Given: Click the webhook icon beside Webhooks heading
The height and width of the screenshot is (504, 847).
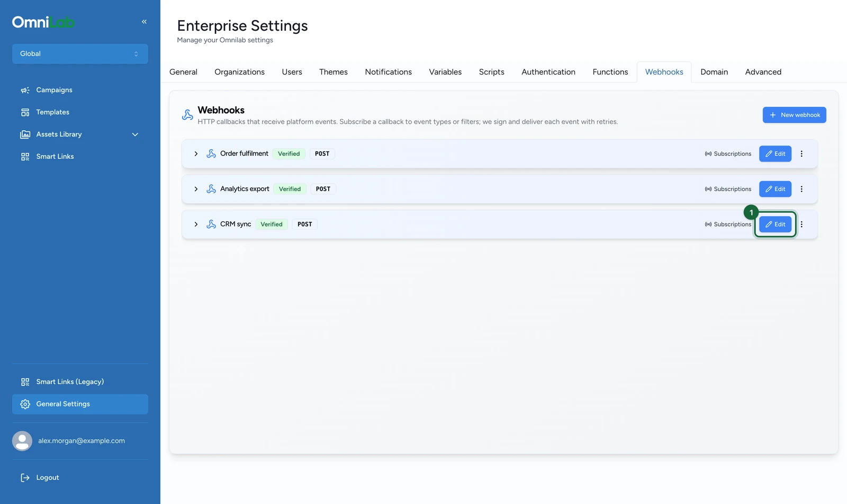Looking at the screenshot, I should point(187,115).
